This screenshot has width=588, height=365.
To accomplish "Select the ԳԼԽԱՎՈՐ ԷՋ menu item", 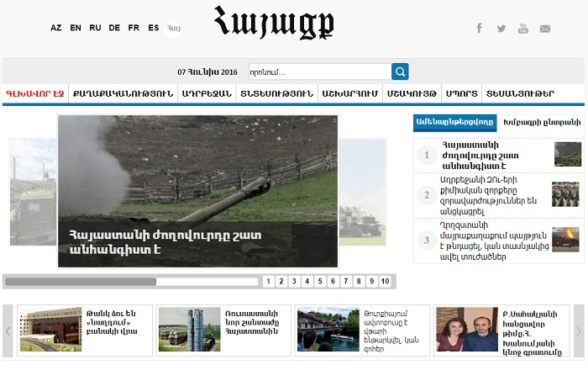I will [x=35, y=93].
